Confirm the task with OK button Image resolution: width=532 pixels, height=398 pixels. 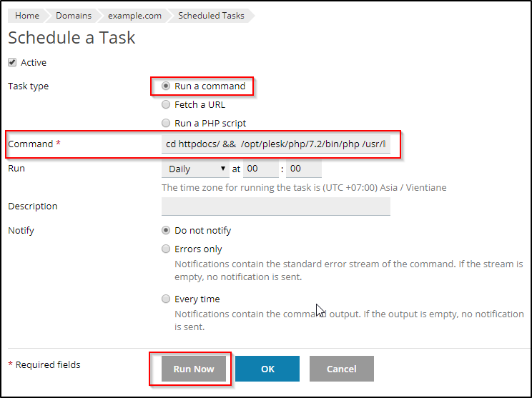[x=267, y=369]
